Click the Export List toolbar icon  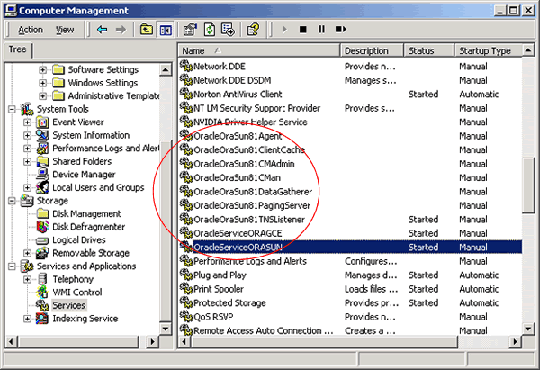tap(228, 30)
